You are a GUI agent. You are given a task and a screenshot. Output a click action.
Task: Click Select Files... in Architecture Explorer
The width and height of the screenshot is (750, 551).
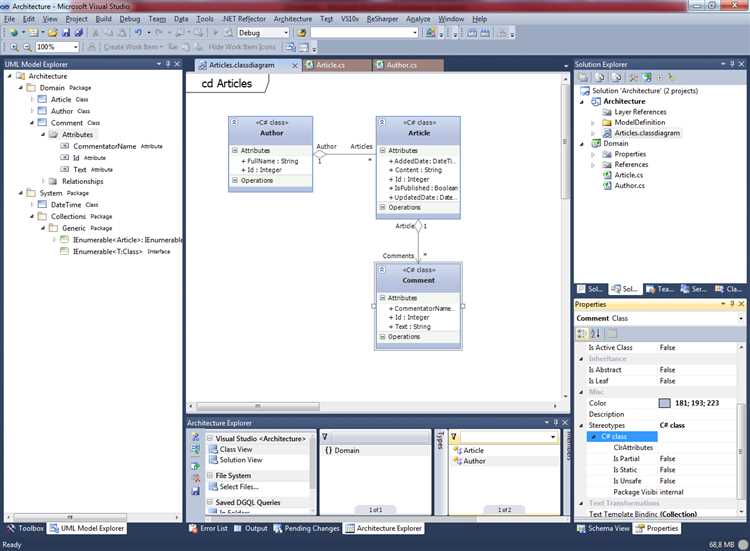pyautogui.click(x=239, y=487)
